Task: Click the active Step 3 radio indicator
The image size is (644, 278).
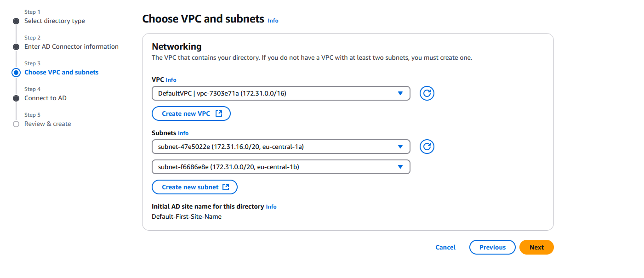Action: coord(16,73)
